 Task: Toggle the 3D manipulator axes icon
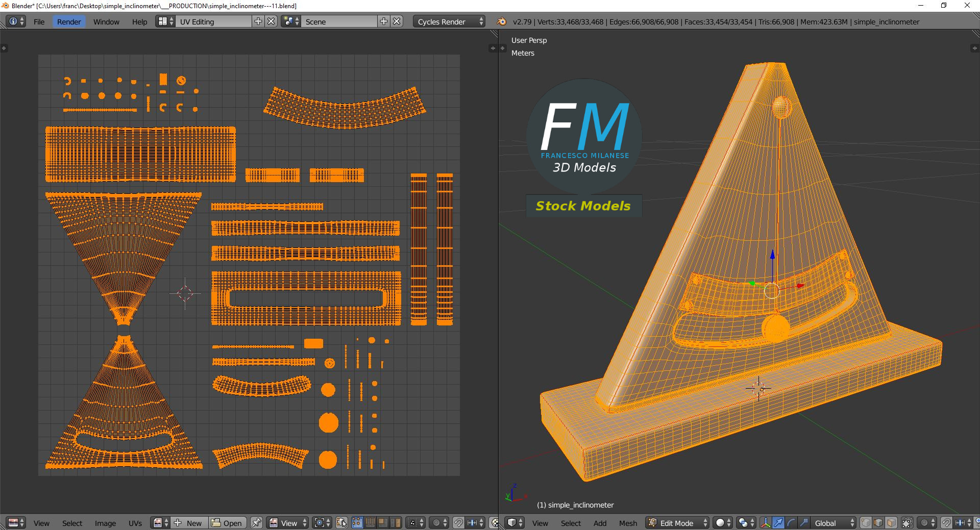coord(766,523)
